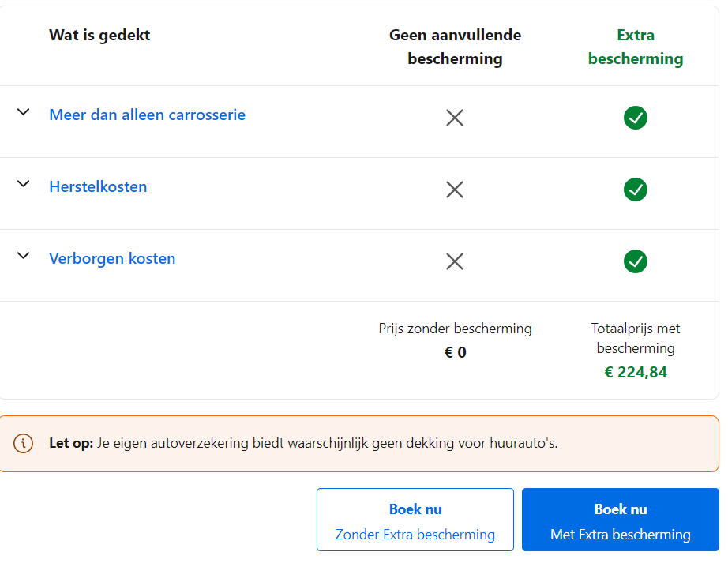Click green checkmark for Meer dan alleen carrosserie

[636, 118]
